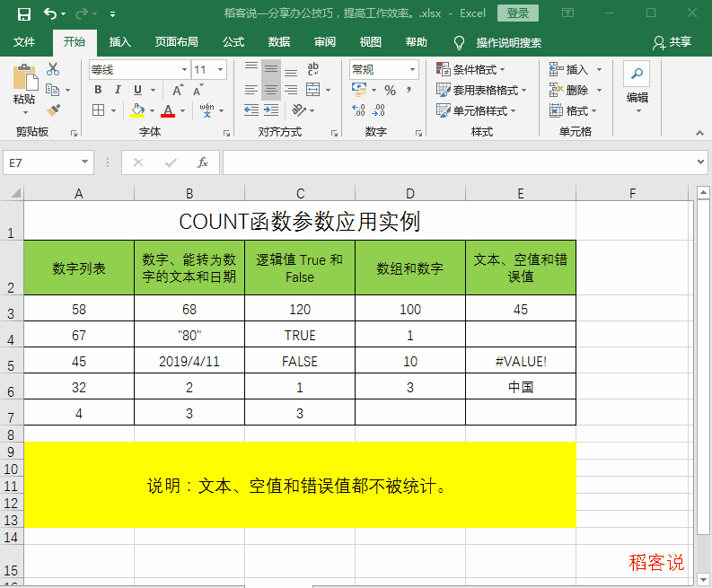The width and height of the screenshot is (712, 588).
Task: Center text horizontally
Action: pyautogui.click(x=271, y=90)
